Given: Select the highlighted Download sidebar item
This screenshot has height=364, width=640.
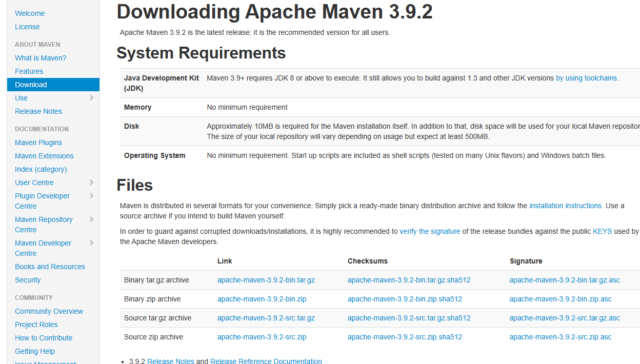Looking at the screenshot, I should tap(53, 85).
